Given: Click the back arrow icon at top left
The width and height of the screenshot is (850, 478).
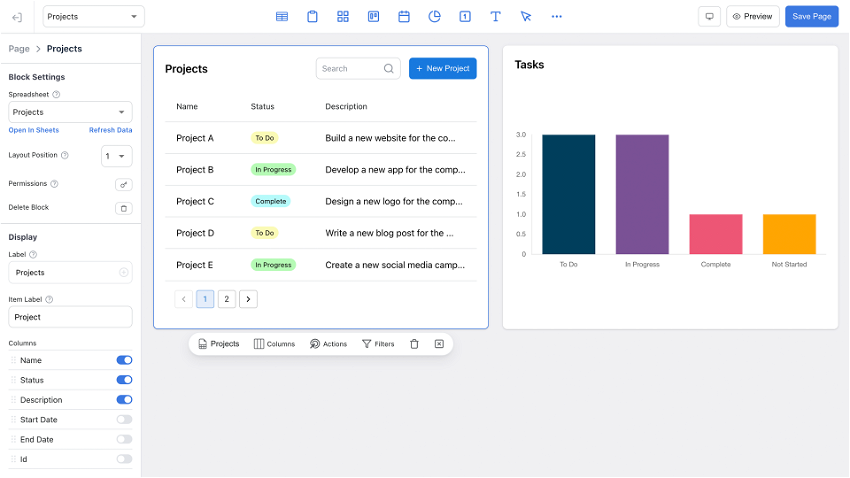Looking at the screenshot, I should (x=17, y=17).
